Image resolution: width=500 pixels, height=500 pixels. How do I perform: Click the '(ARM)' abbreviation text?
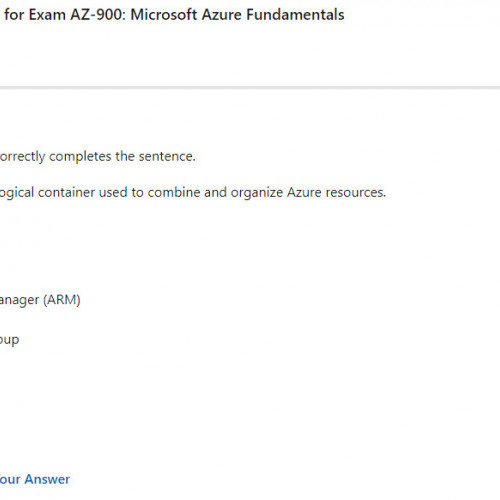[62, 300]
